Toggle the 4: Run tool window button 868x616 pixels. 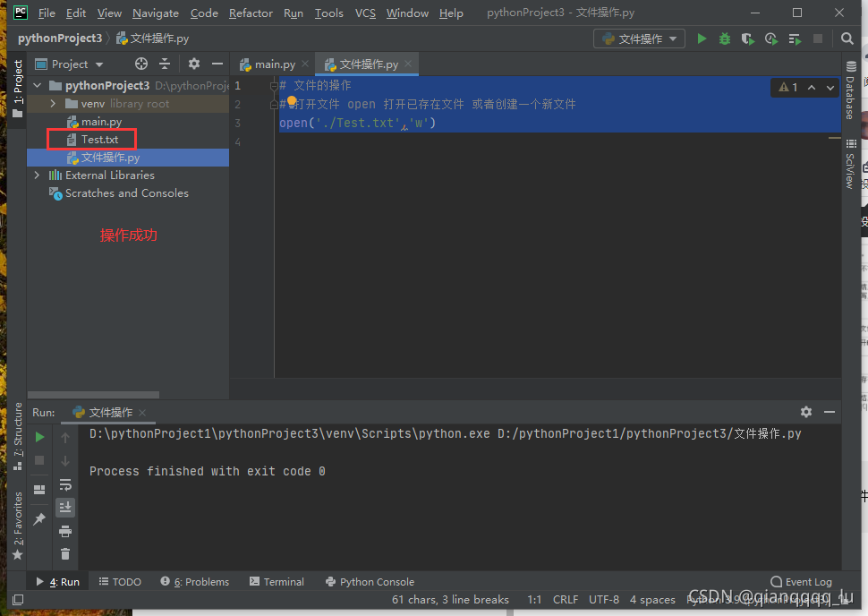(58, 582)
